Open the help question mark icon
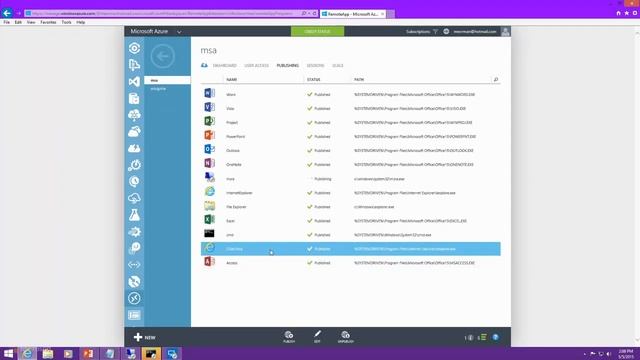This screenshot has height=360, width=640. point(496,337)
